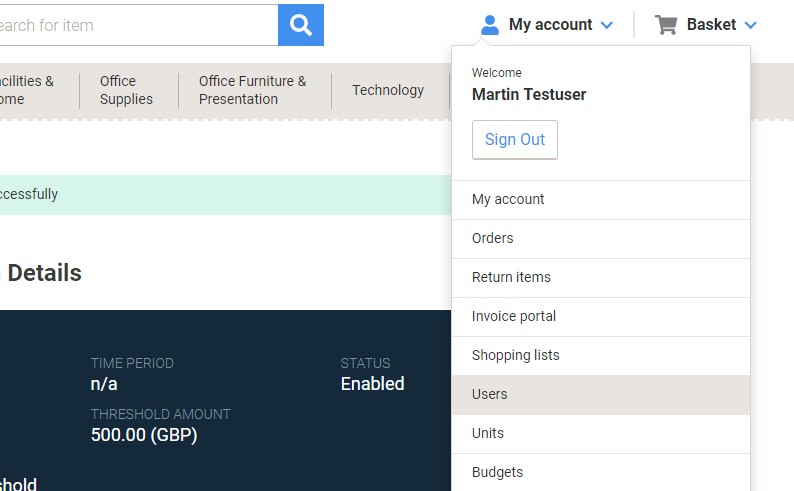Open My account from the dropdown list
Image resolution: width=794 pixels, height=491 pixels.
tap(508, 199)
